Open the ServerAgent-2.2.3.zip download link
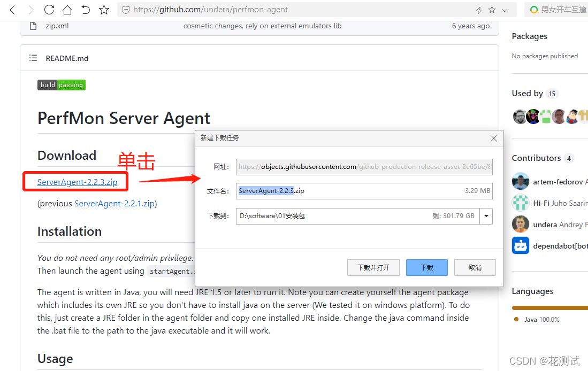This screenshot has width=588, height=371. pos(77,182)
